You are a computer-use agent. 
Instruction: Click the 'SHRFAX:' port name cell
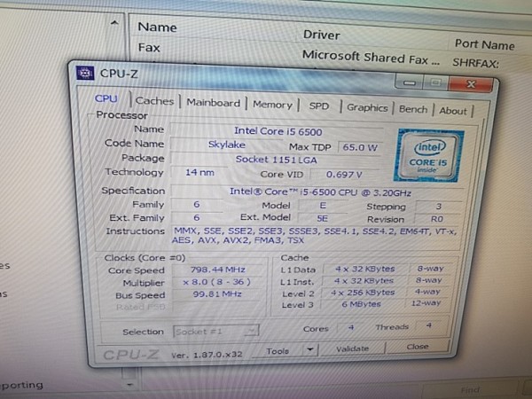(475, 63)
